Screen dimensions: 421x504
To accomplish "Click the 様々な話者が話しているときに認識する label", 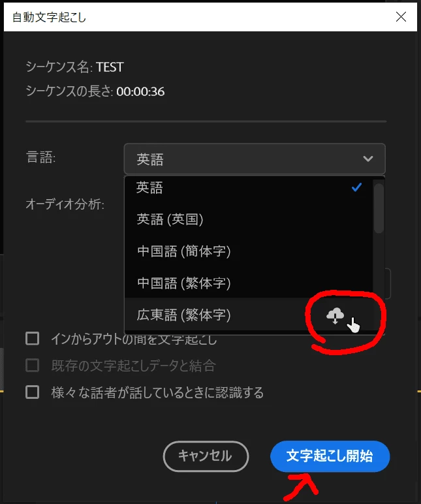I will 157,392.
